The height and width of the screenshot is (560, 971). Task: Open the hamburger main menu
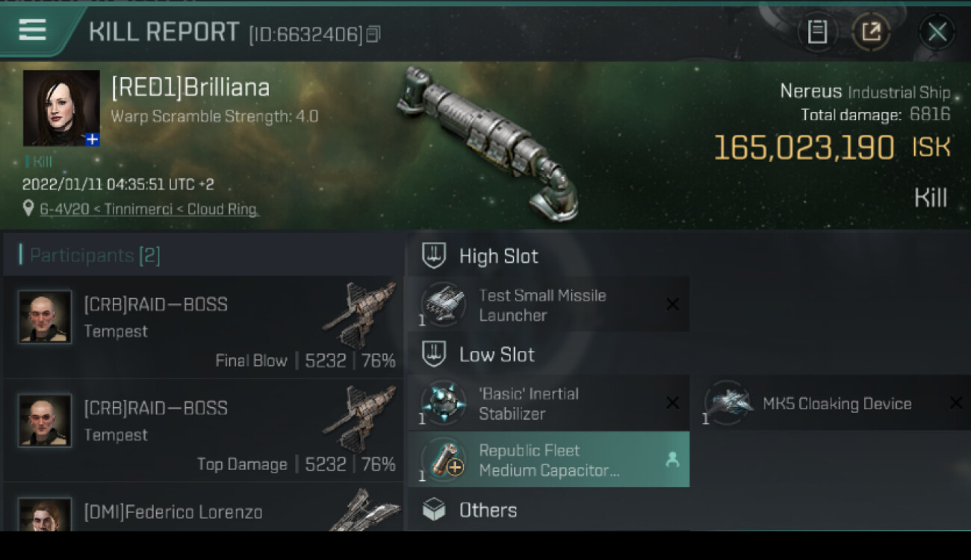click(x=33, y=30)
